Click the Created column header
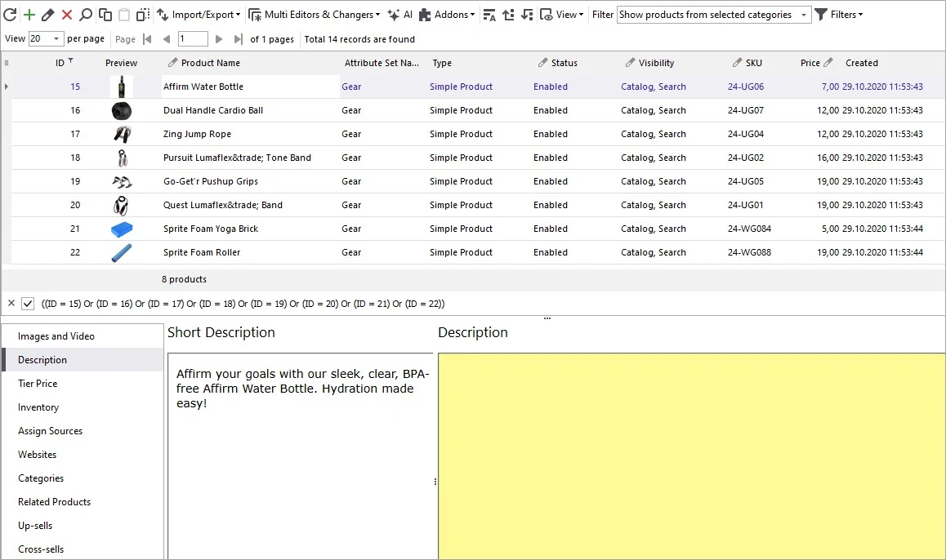Screen dimensions: 946x560 pyautogui.click(x=862, y=63)
